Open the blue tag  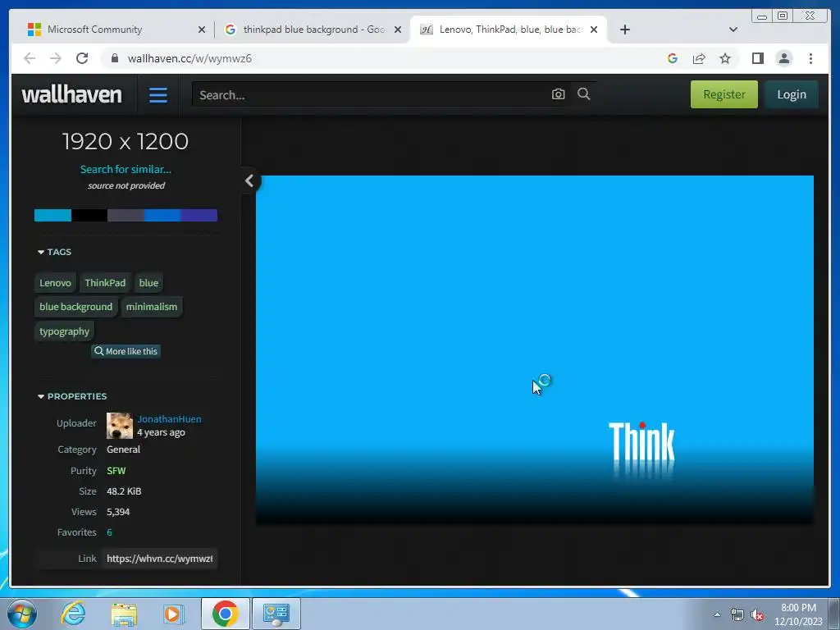click(148, 283)
